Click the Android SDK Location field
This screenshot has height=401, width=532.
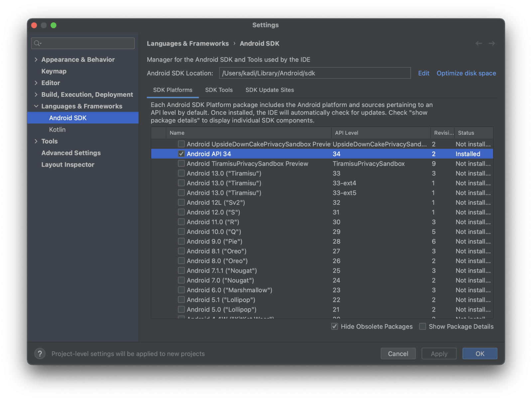point(315,73)
